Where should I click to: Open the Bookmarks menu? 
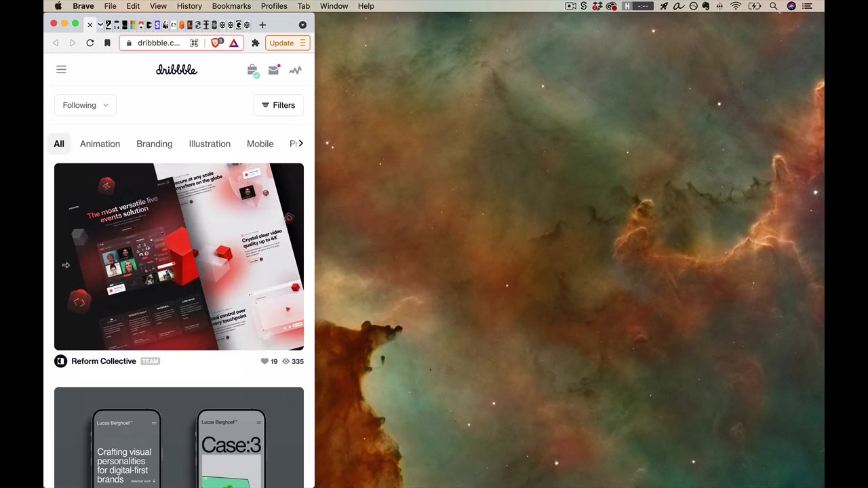pyautogui.click(x=231, y=6)
